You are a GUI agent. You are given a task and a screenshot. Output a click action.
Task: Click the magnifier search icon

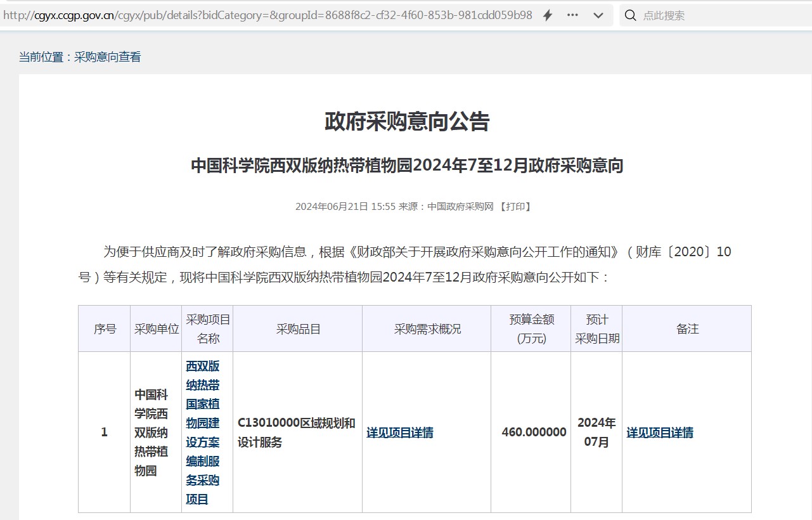(630, 15)
